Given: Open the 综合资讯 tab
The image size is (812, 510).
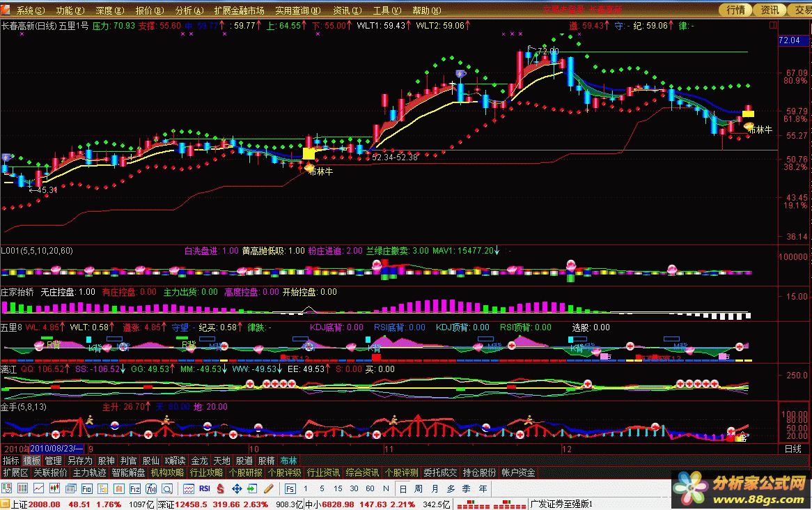Looking at the screenshot, I should [362, 472].
